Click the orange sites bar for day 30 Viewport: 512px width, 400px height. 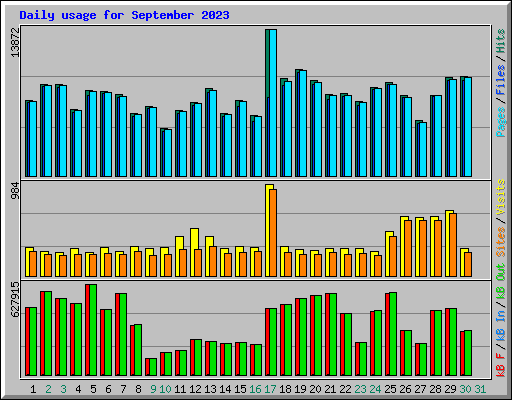[468, 265]
